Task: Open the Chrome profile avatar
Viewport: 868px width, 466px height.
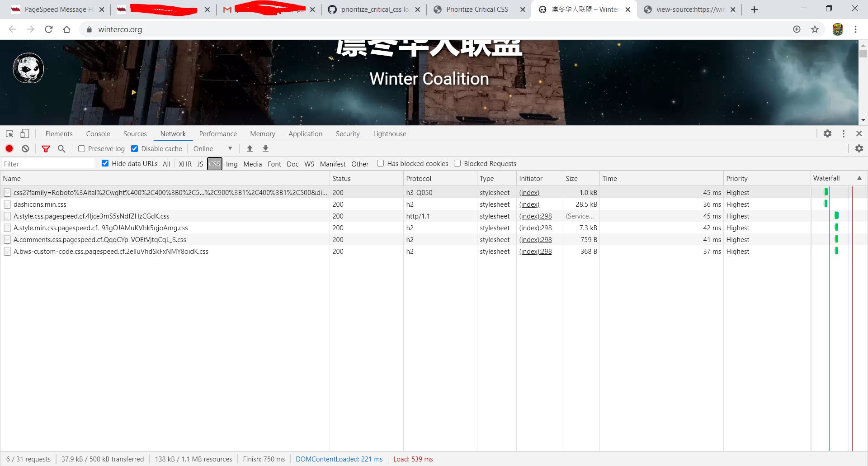Action: (837, 29)
